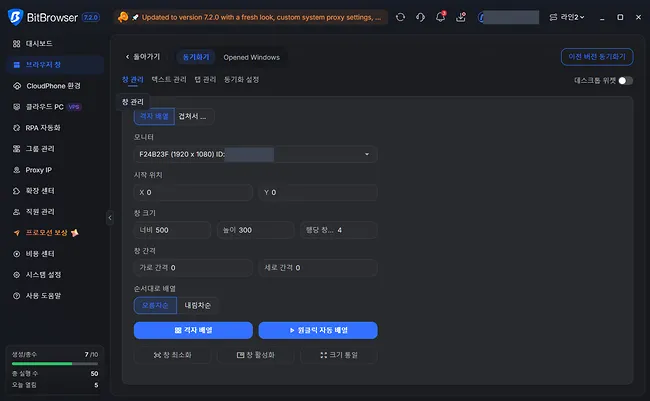Click 창 활성화 button
650x401 pixels.
tap(255, 355)
